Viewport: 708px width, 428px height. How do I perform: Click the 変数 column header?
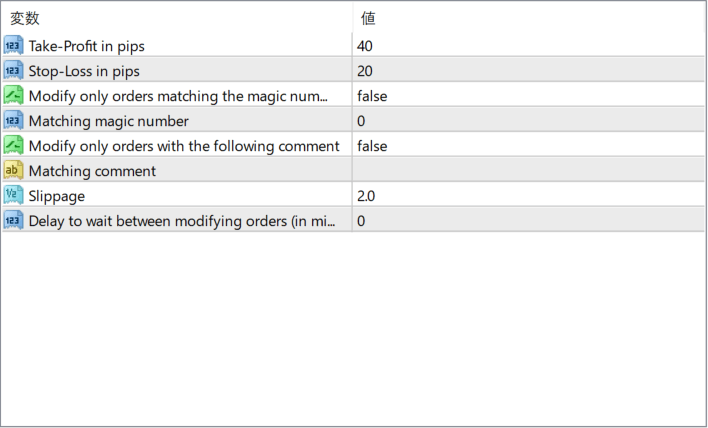tap(26, 18)
